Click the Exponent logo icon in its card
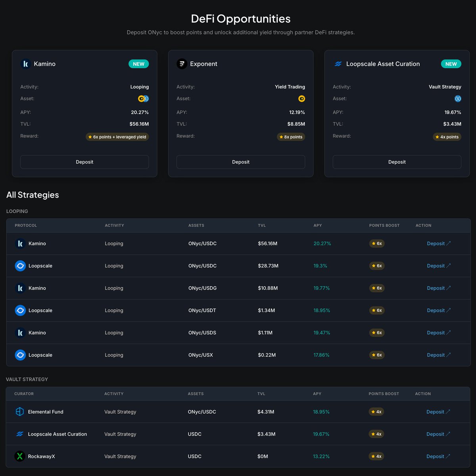The height and width of the screenshot is (476, 476). (x=182, y=64)
